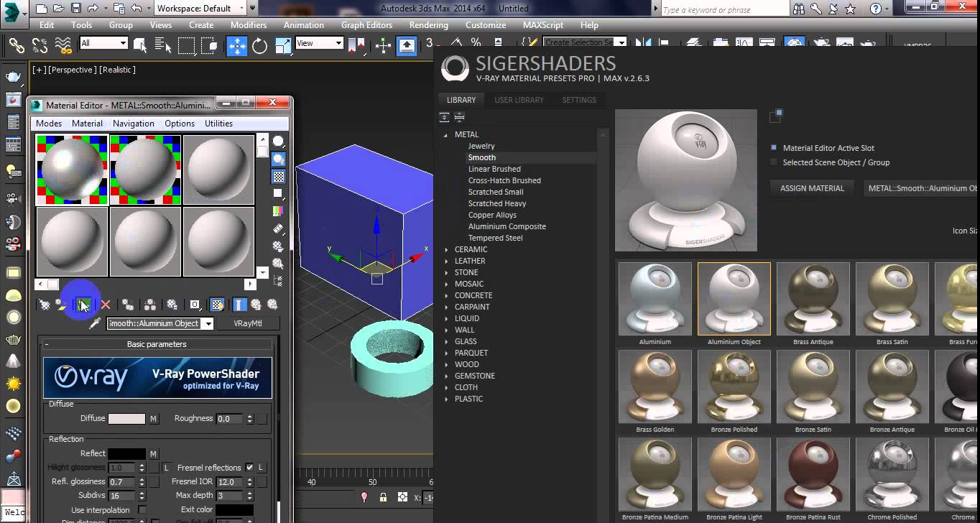The height and width of the screenshot is (523, 980).
Task: Collapse the Basic parameters rollout
Action: point(47,344)
